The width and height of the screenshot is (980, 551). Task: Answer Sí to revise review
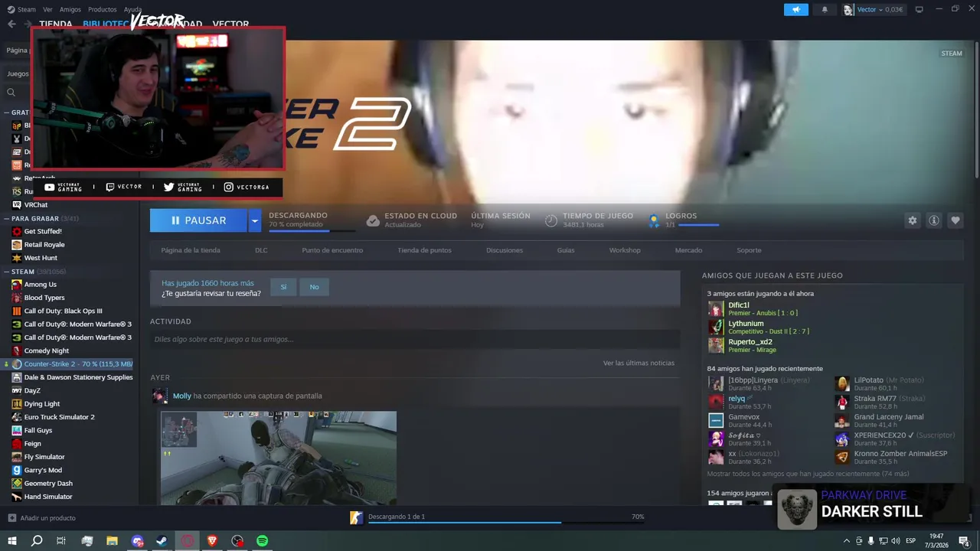pos(283,287)
